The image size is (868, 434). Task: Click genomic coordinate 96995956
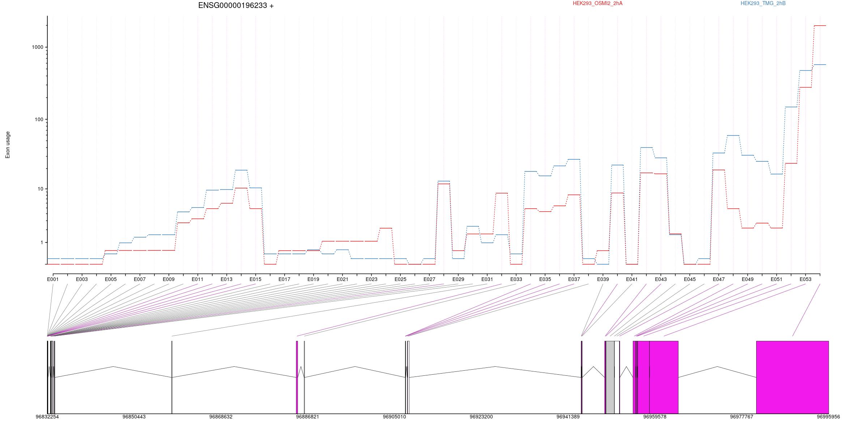point(828,417)
